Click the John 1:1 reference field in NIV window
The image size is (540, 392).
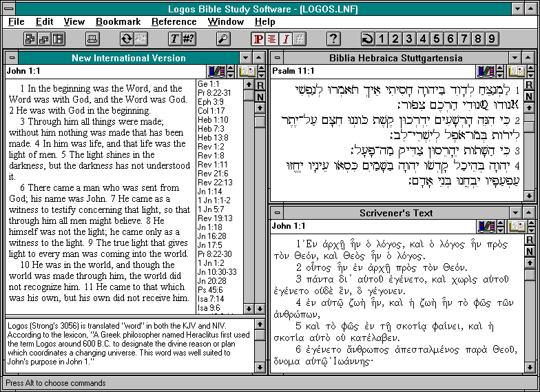click(x=106, y=72)
